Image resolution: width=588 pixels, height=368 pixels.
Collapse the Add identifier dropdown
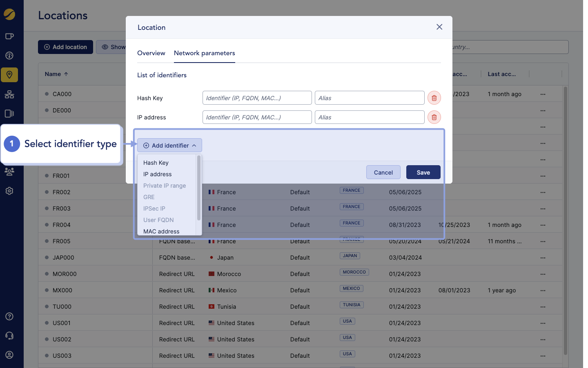point(169,145)
